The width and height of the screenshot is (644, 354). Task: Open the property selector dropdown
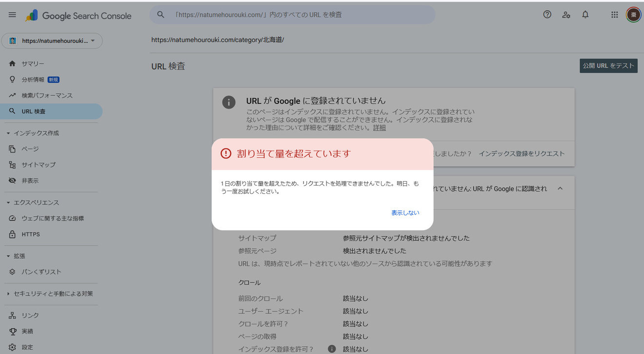tap(52, 41)
